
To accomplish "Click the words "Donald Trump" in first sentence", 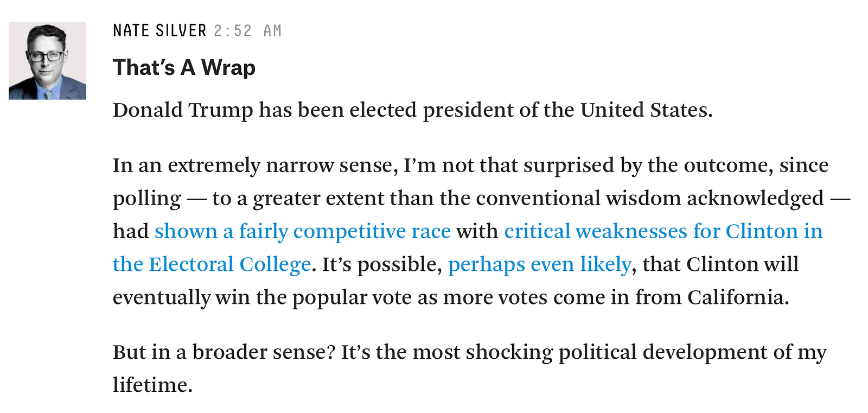I will pyautogui.click(x=182, y=110).
